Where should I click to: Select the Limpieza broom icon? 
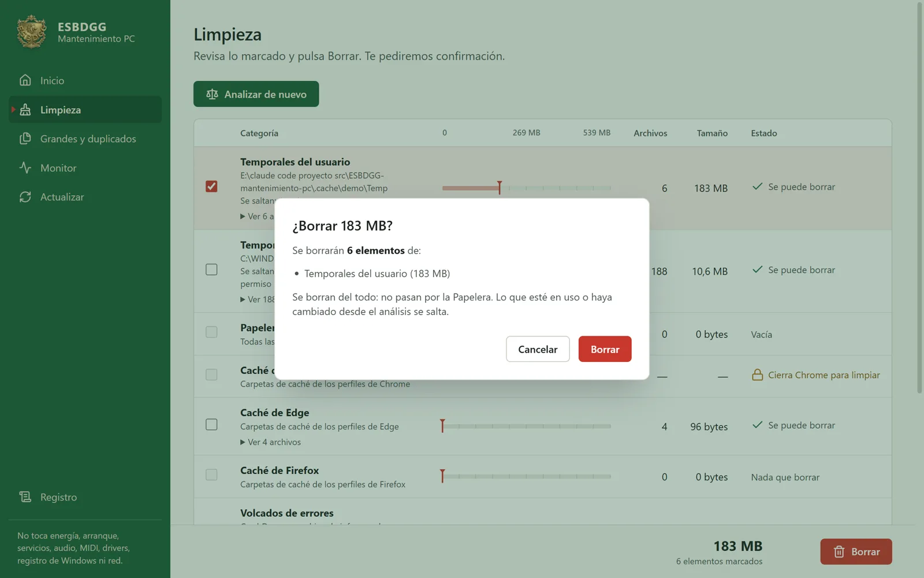coord(25,110)
